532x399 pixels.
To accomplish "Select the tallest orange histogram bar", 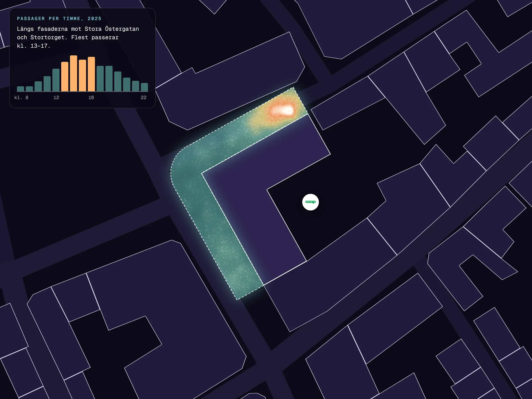I will 74,73.
